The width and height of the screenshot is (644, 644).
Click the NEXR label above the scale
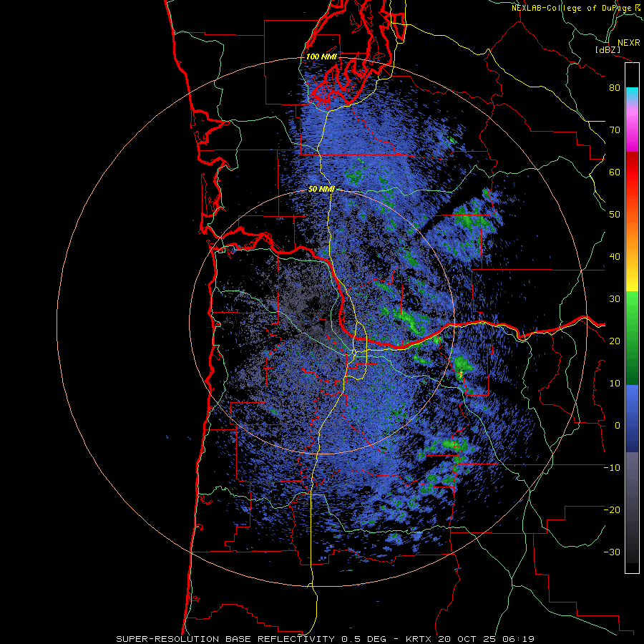pos(628,43)
